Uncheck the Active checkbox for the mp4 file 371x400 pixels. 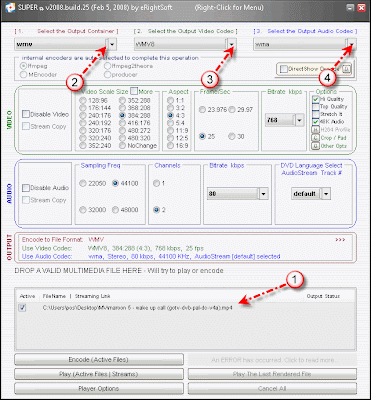click(x=22, y=308)
